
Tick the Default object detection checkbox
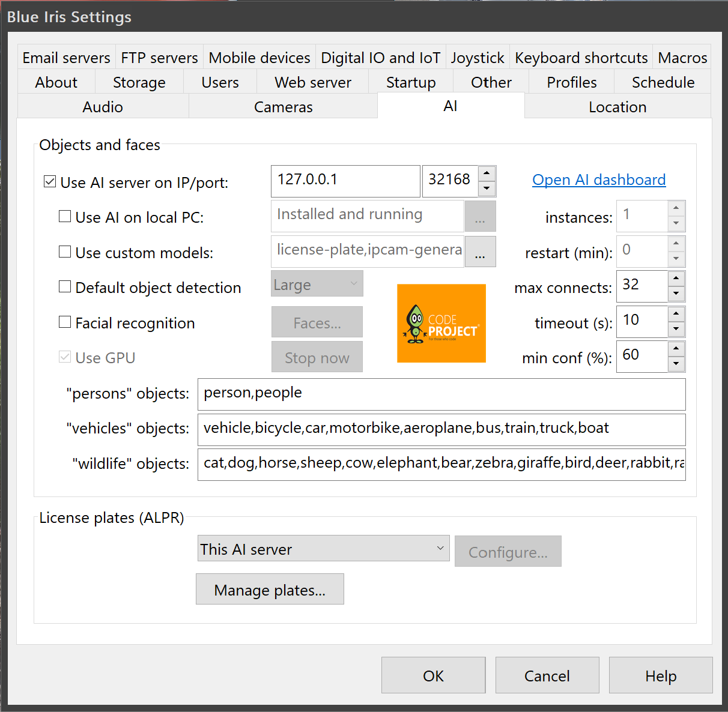coord(65,287)
